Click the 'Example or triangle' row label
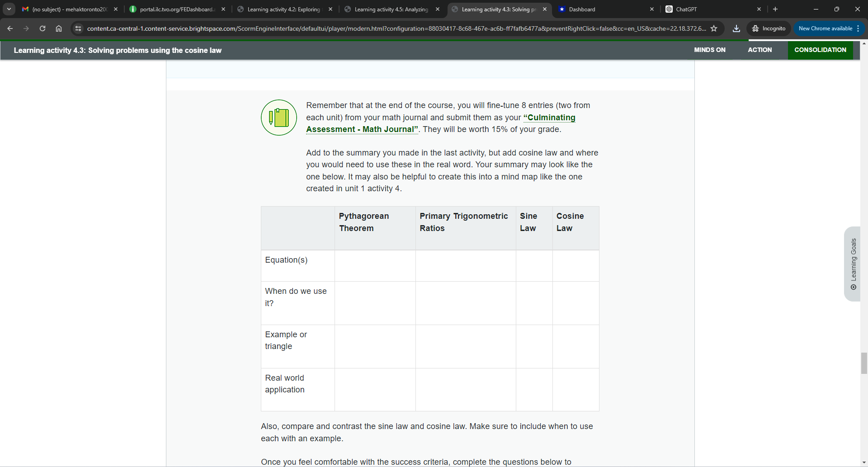This screenshot has width=868, height=467. [x=286, y=340]
